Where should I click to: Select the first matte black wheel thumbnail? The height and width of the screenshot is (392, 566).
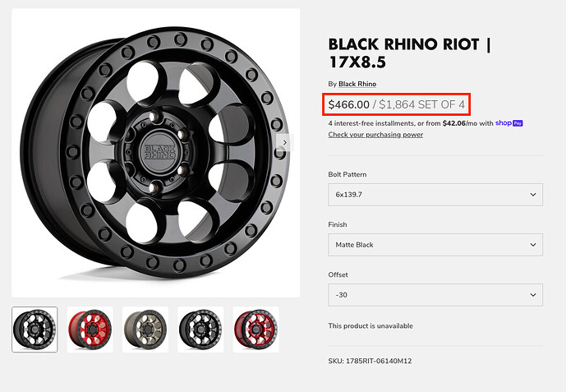click(35, 330)
